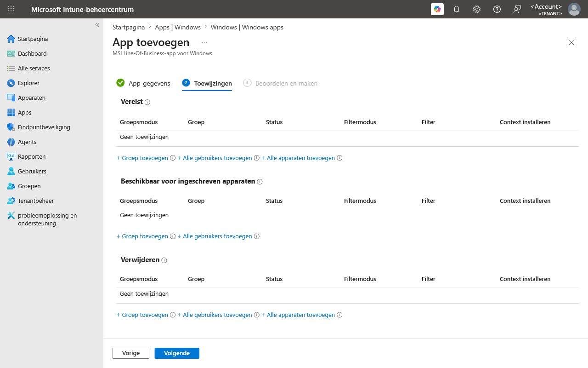
Task: Go to App-gegevens step tab
Action: coord(143,83)
